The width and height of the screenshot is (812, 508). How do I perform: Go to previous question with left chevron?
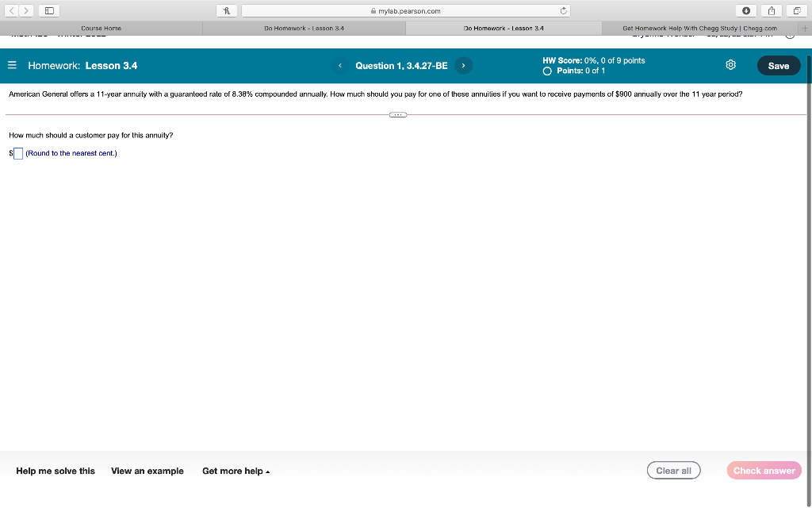pyautogui.click(x=339, y=66)
